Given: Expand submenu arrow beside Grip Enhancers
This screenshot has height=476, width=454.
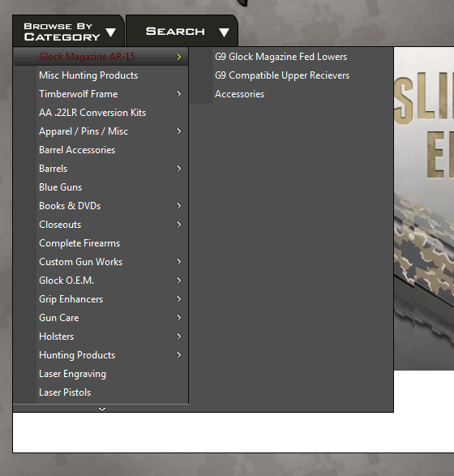Looking at the screenshot, I should (x=179, y=299).
